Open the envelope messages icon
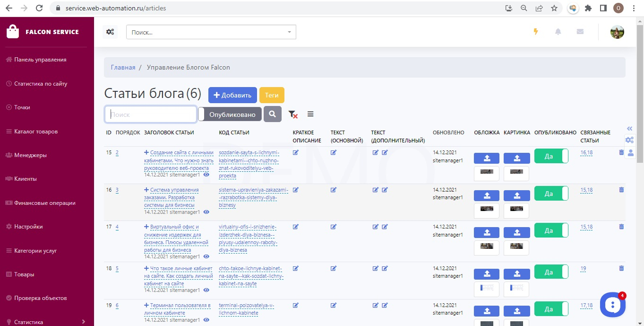 (x=580, y=32)
